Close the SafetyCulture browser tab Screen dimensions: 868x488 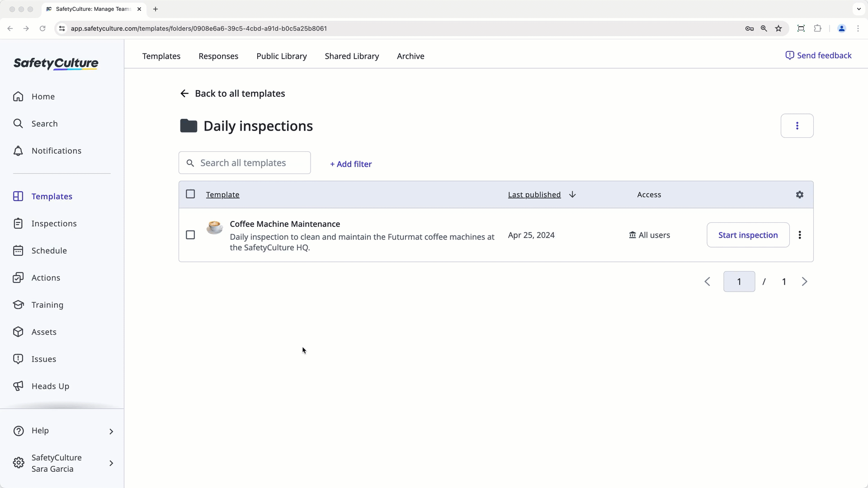pos(139,9)
